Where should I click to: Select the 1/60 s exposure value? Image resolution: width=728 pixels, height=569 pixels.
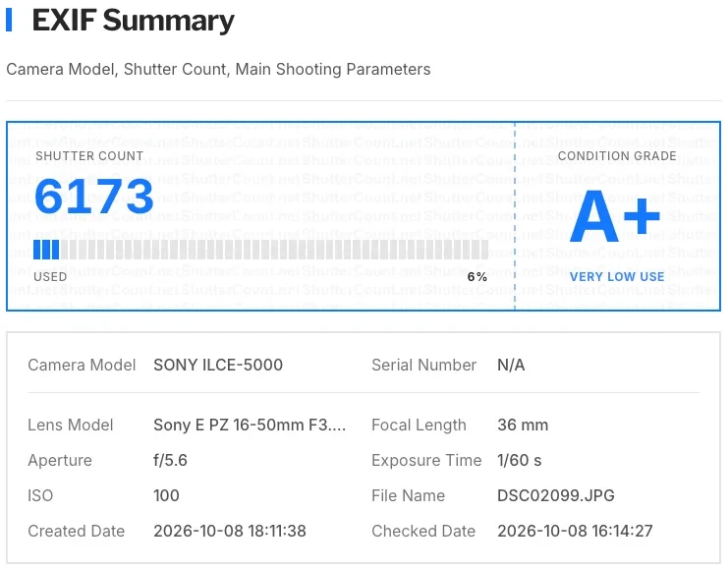tap(520, 460)
